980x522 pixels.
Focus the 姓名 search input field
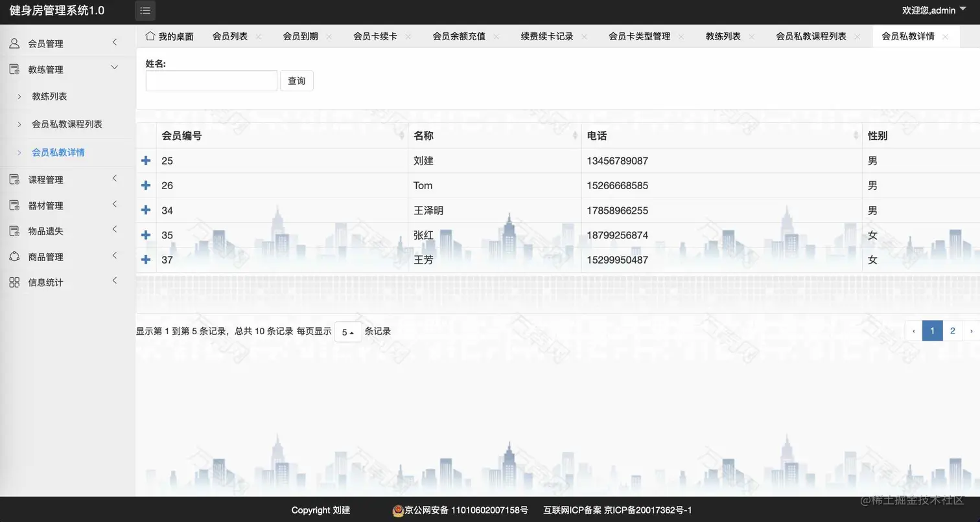pos(211,81)
